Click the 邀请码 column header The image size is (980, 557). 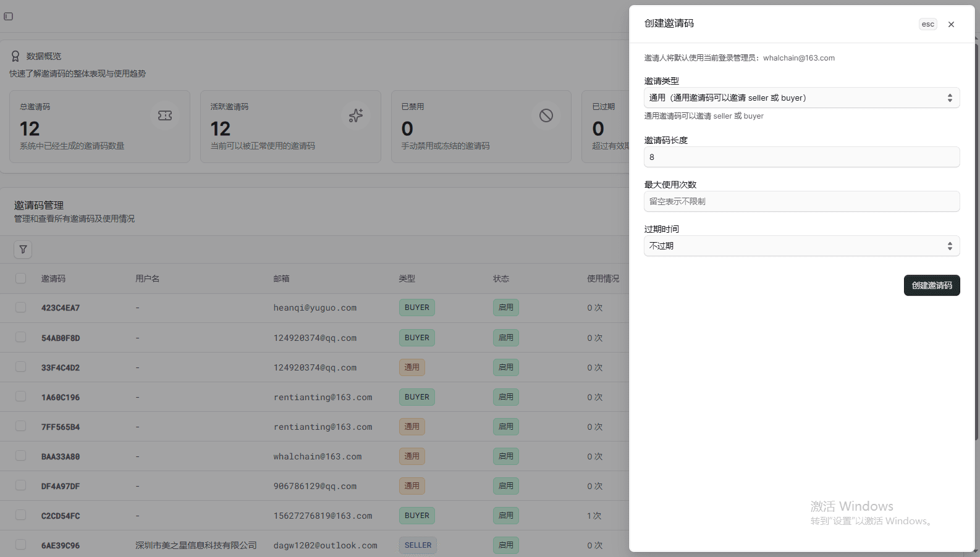click(53, 278)
